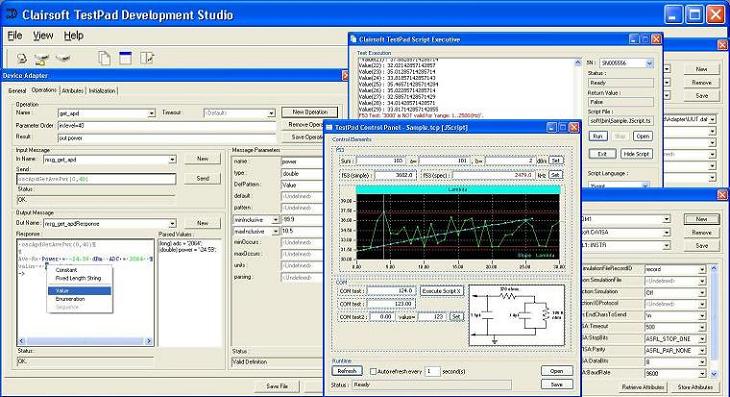Click the circuit diagram image
This screenshot has height=397, width=730.
(x=517, y=315)
